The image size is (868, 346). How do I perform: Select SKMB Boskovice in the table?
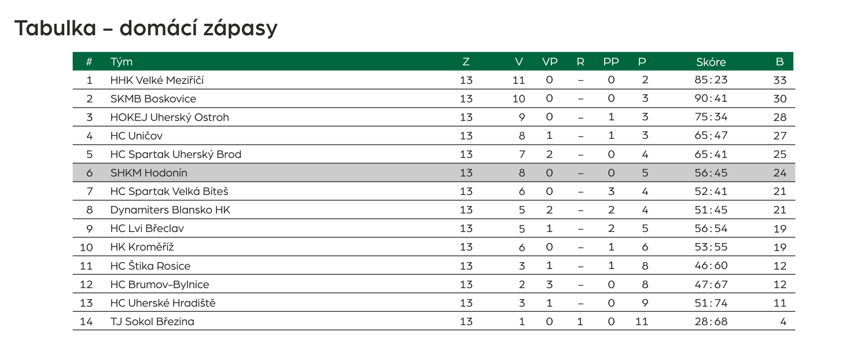point(153,99)
